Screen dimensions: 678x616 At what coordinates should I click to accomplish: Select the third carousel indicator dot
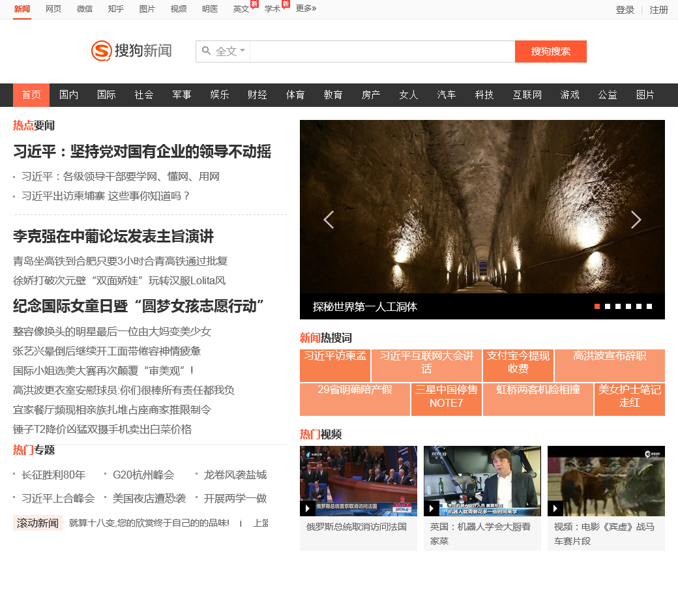618,306
